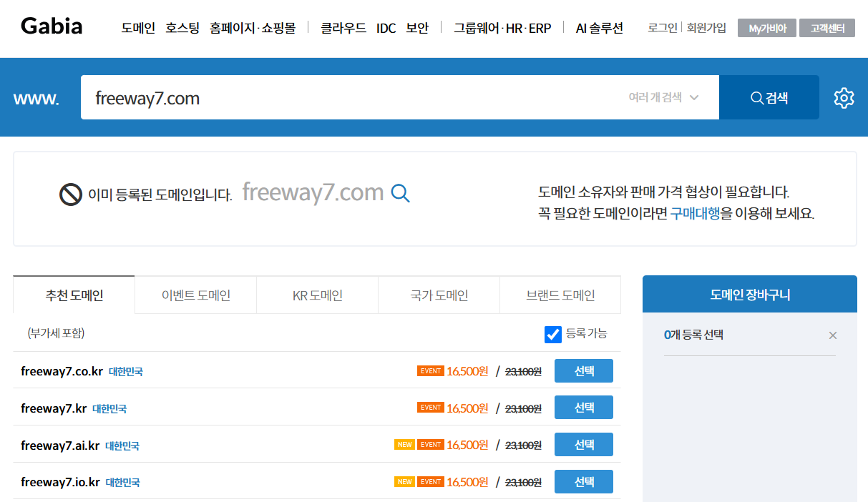Image resolution: width=868 pixels, height=502 pixels.
Task: Switch to the 이벤트 도메인 tab
Action: point(195,295)
